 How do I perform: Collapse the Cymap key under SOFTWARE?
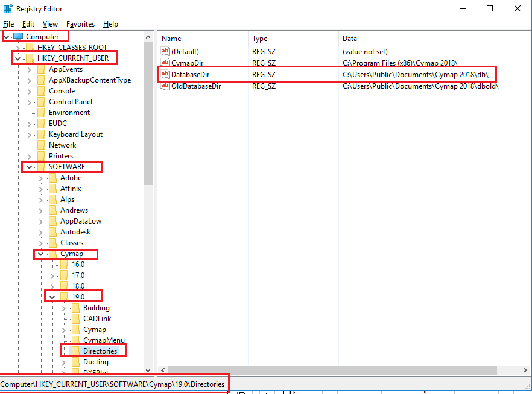tap(41, 254)
